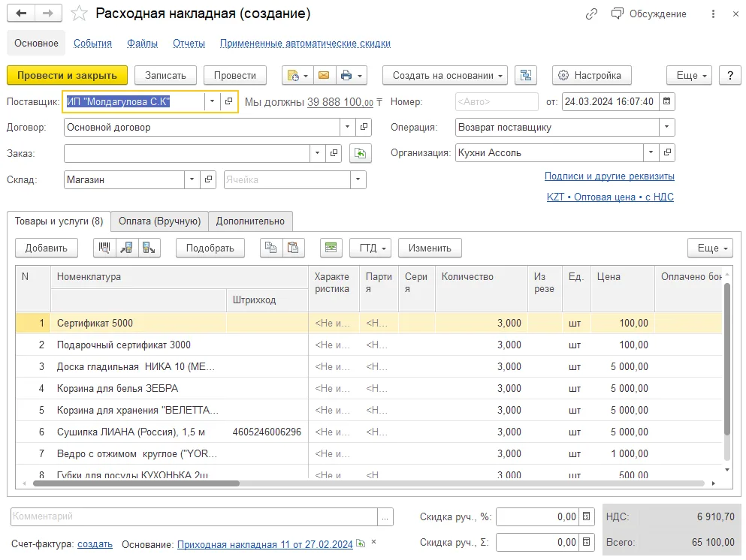Expand the Операция dropdown list
The image size is (746, 560).
666,127
